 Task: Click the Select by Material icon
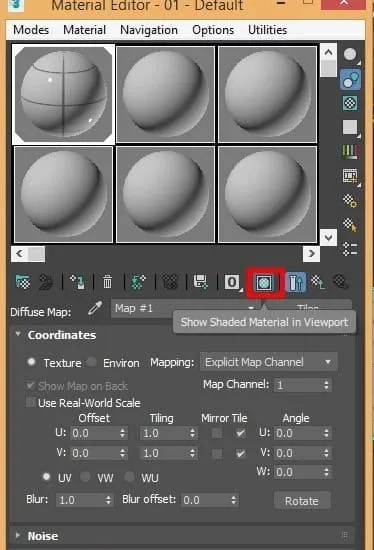(x=350, y=224)
